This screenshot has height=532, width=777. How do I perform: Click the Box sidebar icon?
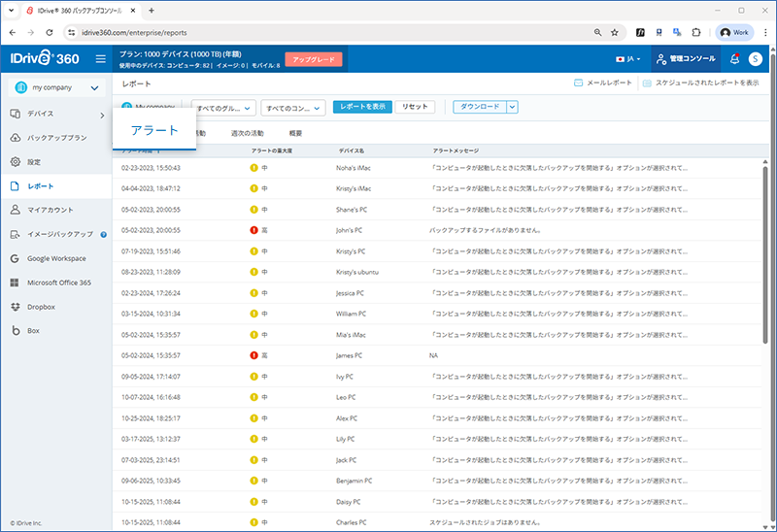coord(16,331)
